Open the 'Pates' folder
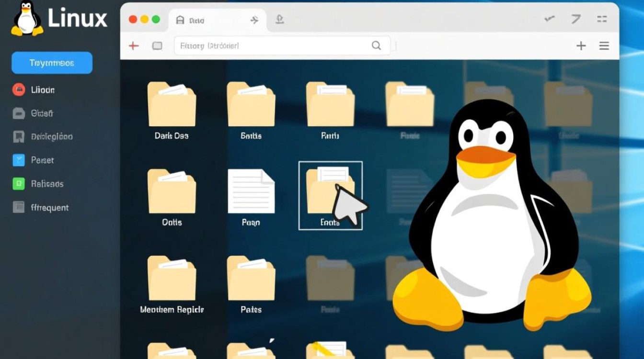The image size is (644, 359). [x=251, y=279]
